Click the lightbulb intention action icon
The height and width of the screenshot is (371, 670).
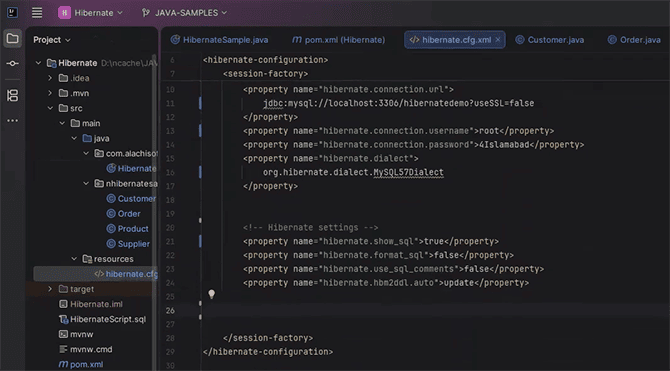212,294
